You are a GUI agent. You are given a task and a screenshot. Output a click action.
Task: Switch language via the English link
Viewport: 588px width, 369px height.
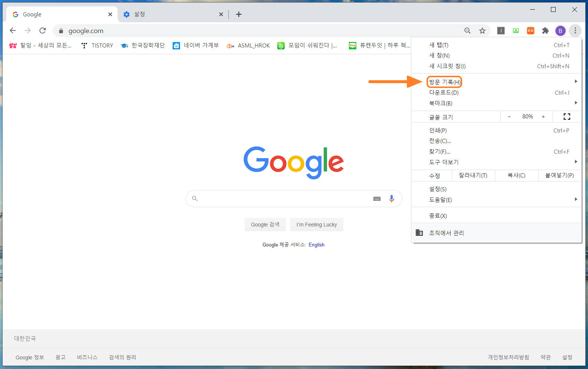coord(316,245)
